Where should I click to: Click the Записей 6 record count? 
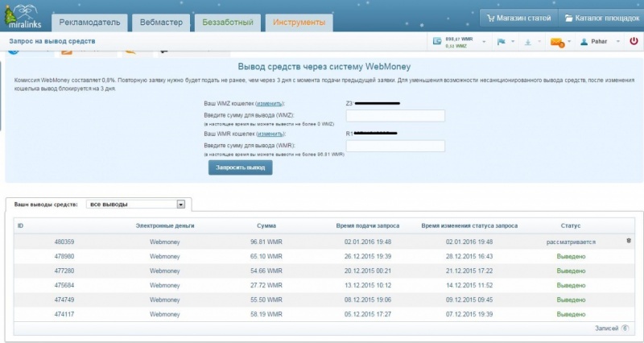[612, 329]
